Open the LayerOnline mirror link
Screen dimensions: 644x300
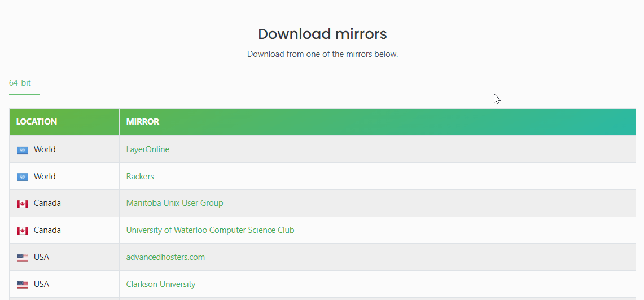(148, 149)
